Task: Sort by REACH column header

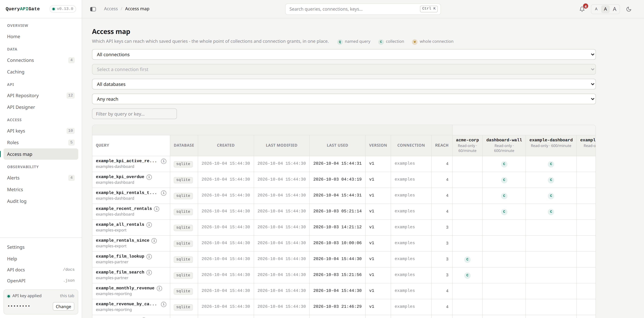Action: [x=441, y=145]
